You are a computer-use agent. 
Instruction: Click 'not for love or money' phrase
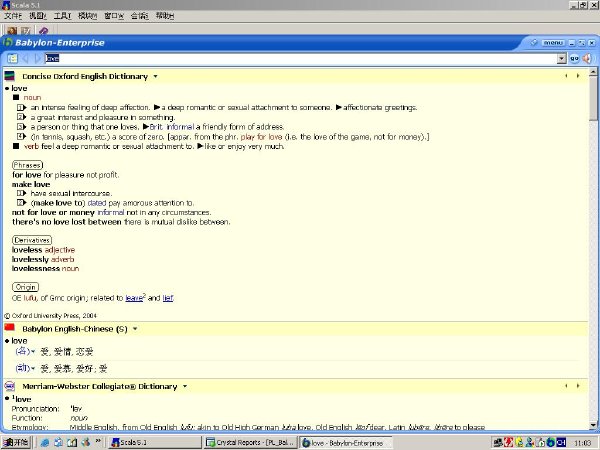point(53,212)
